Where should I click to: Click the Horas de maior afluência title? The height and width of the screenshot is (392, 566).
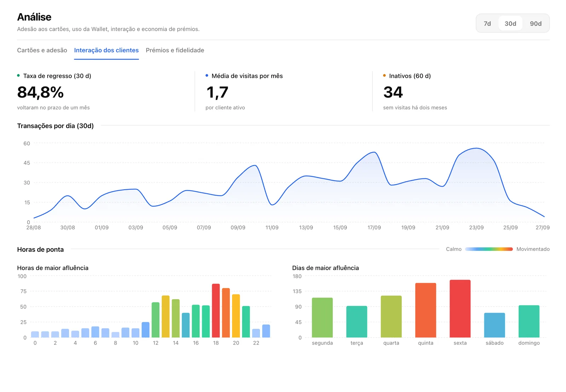pyautogui.click(x=53, y=268)
